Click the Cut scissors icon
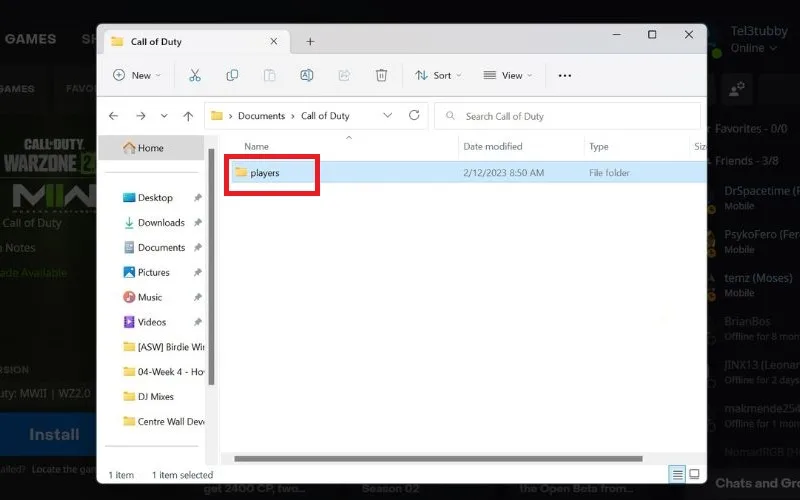The width and height of the screenshot is (800, 500). click(194, 76)
